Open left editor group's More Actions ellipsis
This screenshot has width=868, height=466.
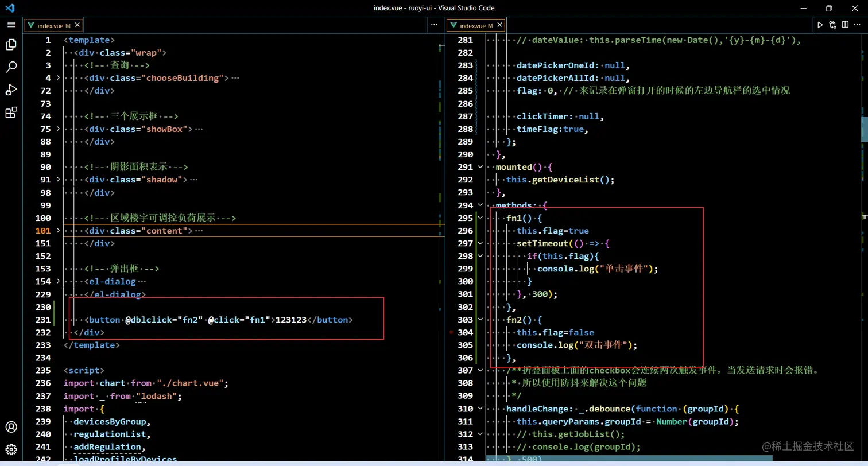click(435, 25)
